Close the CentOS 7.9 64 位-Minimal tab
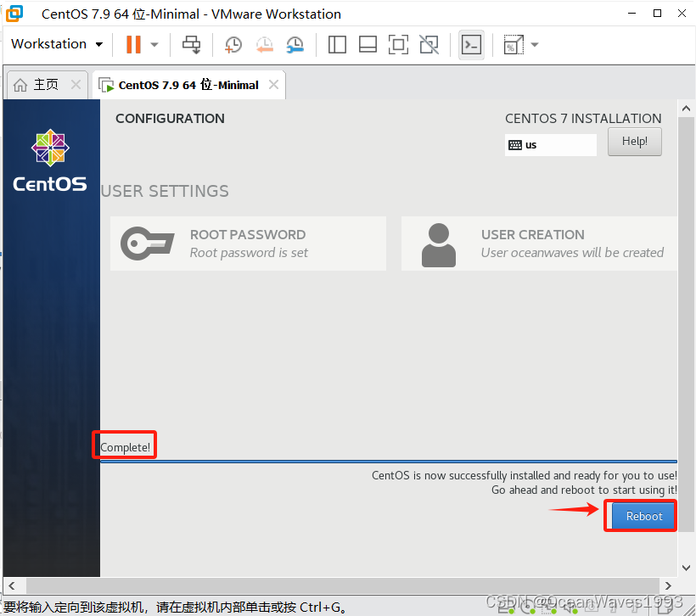696x616 pixels. (274, 84)
